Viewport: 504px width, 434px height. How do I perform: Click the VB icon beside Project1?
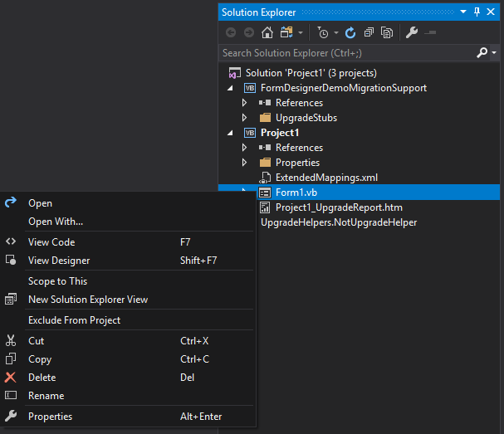(250, 133)
